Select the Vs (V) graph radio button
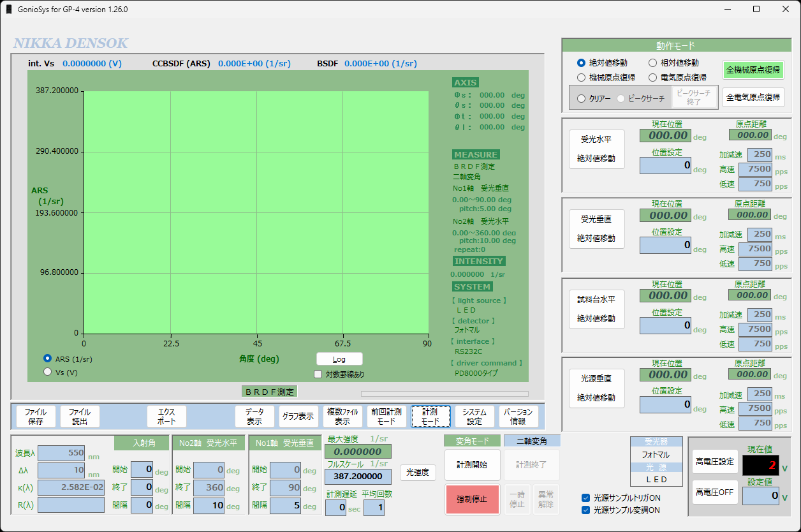 48,372
